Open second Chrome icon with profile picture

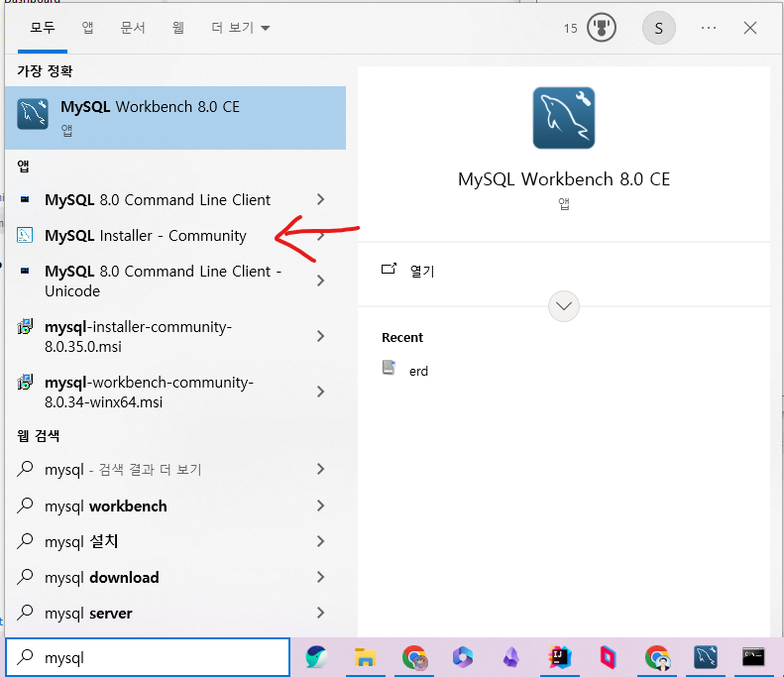657,657
